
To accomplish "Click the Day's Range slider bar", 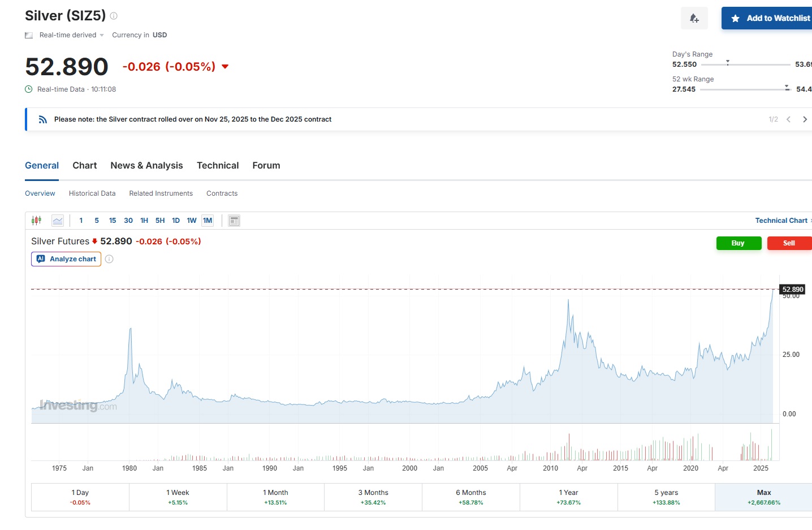I will (x=745, y=64).
